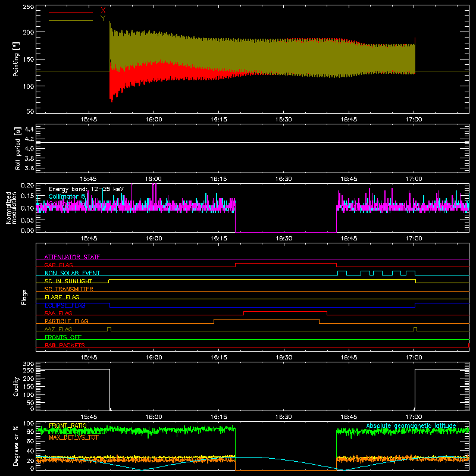476x476 pixels.
Task: Click the 250 tick on the Quality axis
Action: tap(28, 370)
